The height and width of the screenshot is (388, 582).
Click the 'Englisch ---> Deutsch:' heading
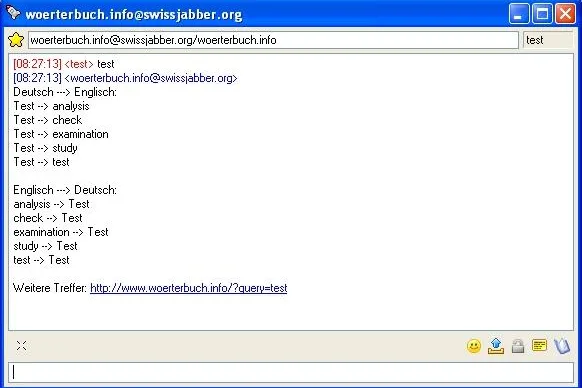click(65, 190)
